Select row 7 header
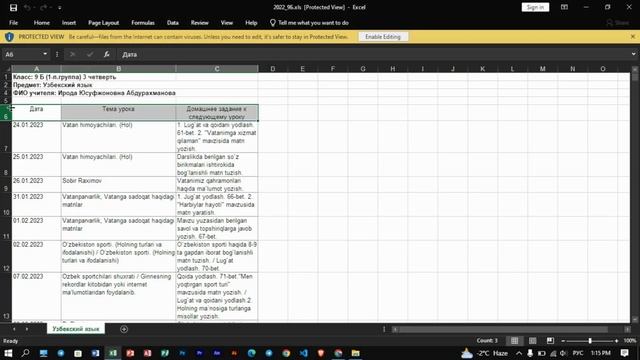The image size is (640, 360). pyautogui.click(x=6, y=137)
